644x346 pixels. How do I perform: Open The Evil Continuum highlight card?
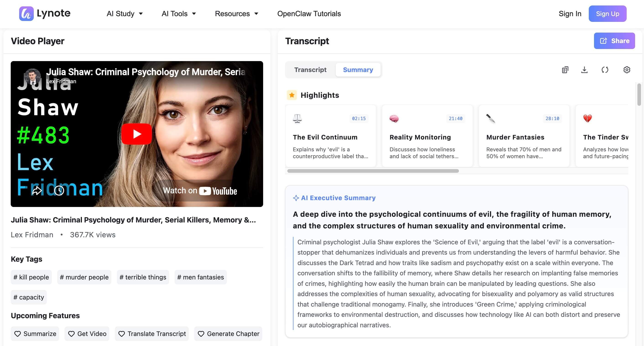330,136
